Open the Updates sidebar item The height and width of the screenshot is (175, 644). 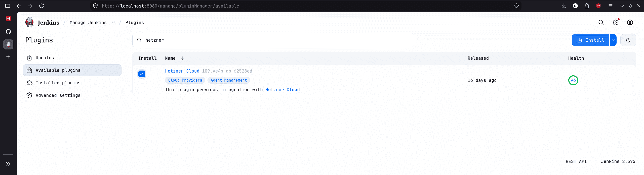(x=72, y=58)
